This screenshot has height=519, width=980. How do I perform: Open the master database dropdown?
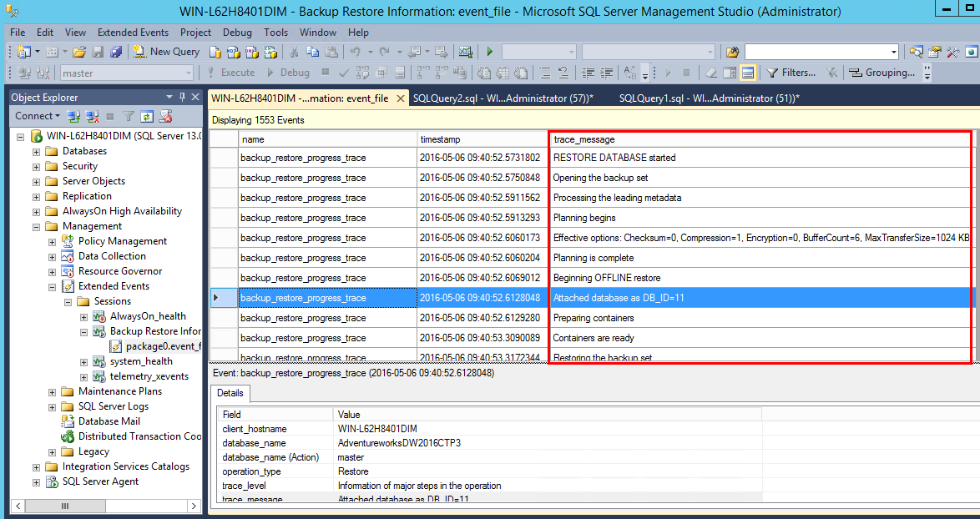[x=189, y=73]
